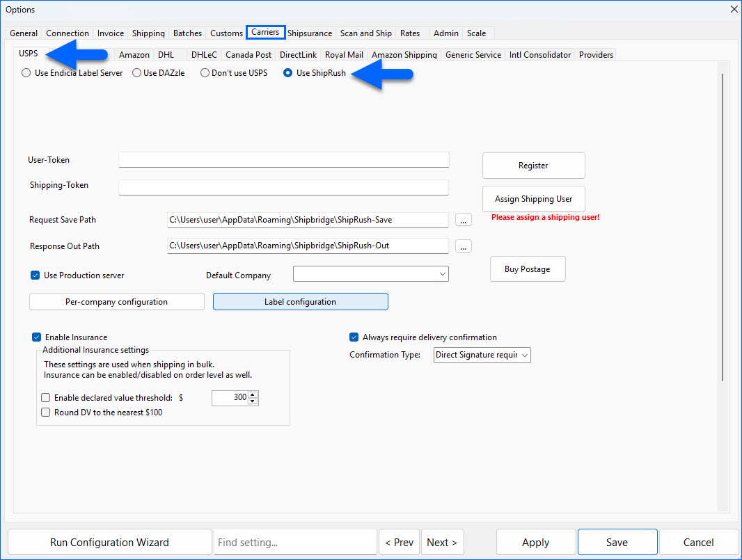Close the Options dialog window

(734, 9)
